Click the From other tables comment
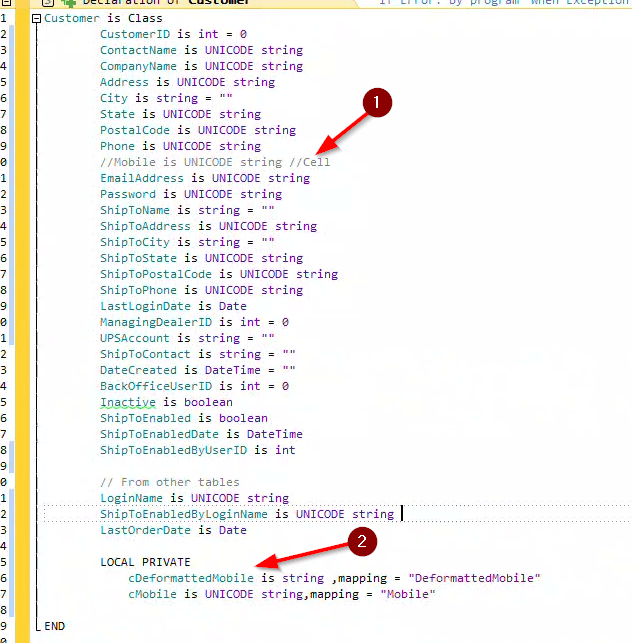632x643 pixels. coord(170,482)
